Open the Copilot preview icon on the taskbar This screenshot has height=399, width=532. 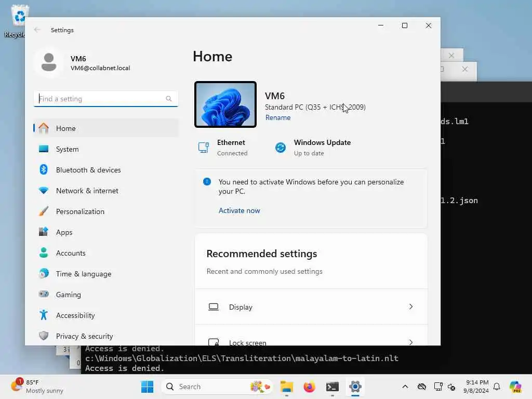515,387
